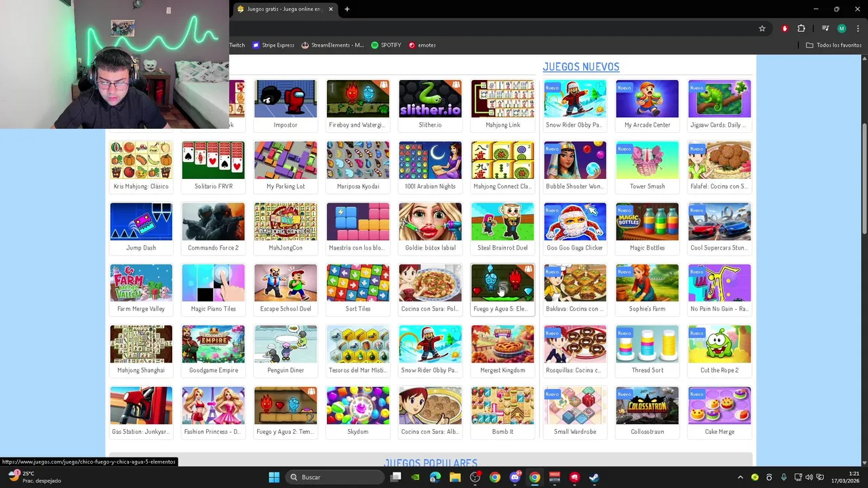
Task: Open the Sophie's Farm game
Action: (x=647, y=289)
